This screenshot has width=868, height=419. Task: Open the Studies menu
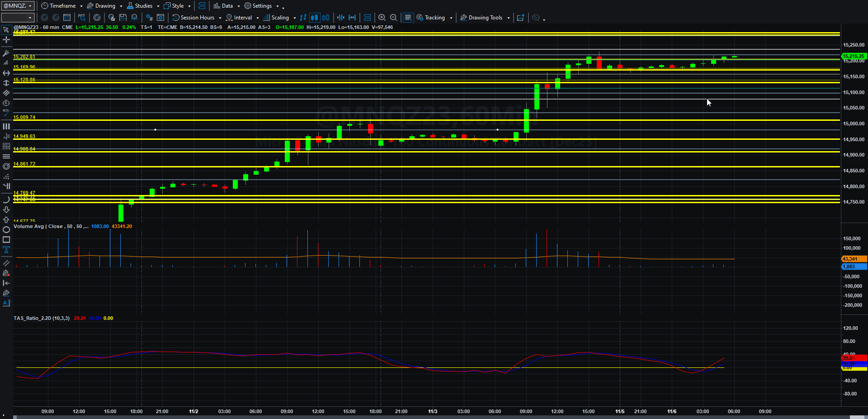143,6
